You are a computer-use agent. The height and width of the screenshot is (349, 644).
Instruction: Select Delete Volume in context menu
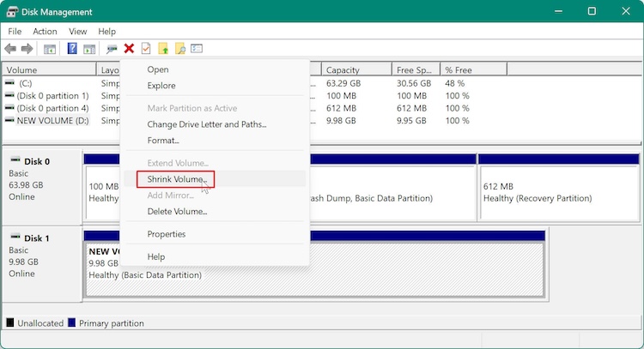[177, 211]
